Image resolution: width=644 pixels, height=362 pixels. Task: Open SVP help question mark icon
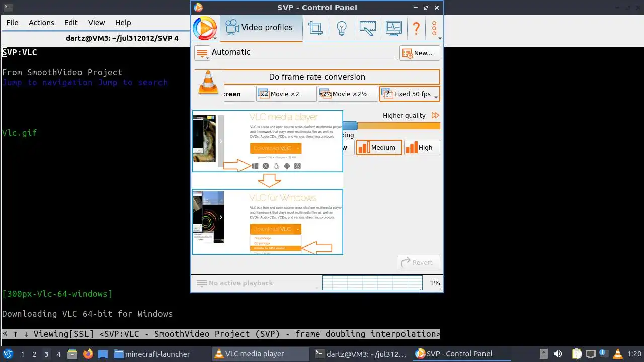point(416,28)
